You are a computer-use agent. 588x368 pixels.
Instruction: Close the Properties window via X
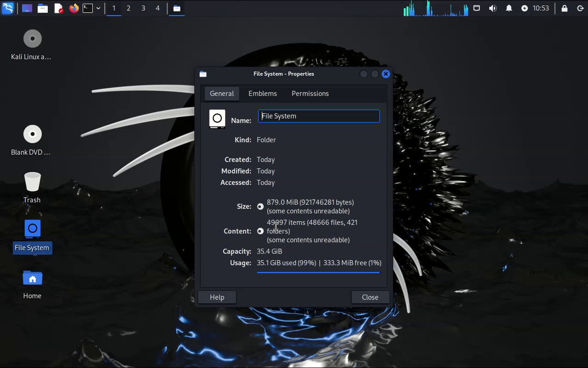[x=386, y=74]
